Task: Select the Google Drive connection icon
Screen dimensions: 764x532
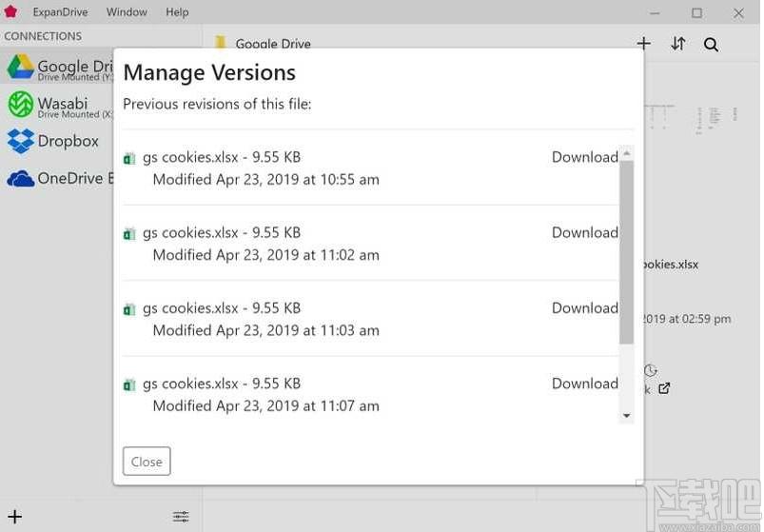Action: click(x=21, y=67)
